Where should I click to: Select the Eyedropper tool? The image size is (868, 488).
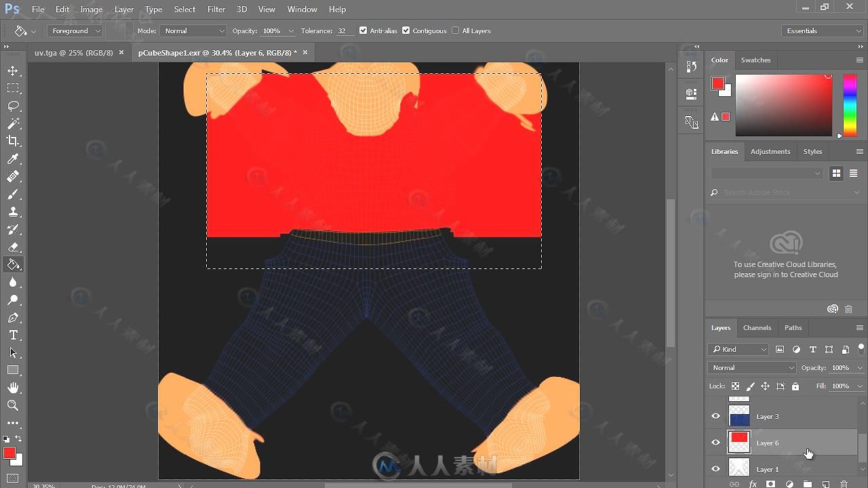13,159
